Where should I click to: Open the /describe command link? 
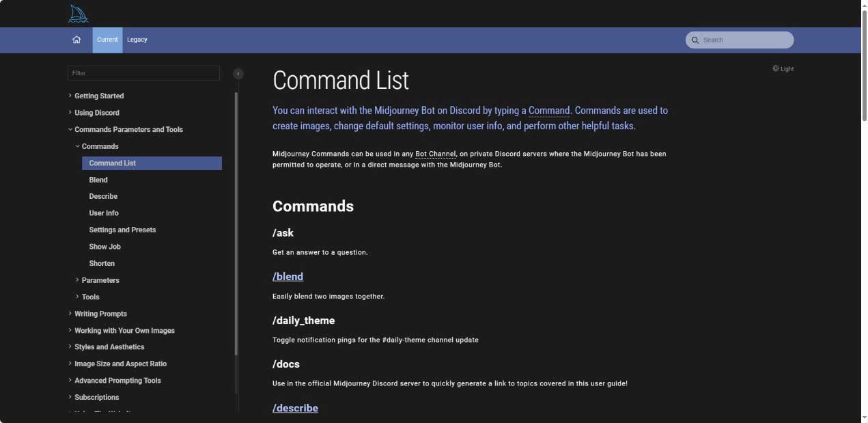pyautogui.click(x=295, y=408)
